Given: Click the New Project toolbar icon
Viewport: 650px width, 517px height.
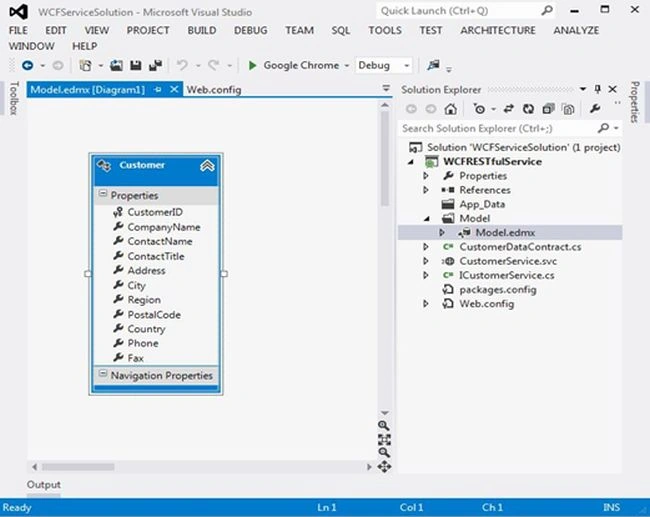Looking at the screenshot, I should (85, 66).
